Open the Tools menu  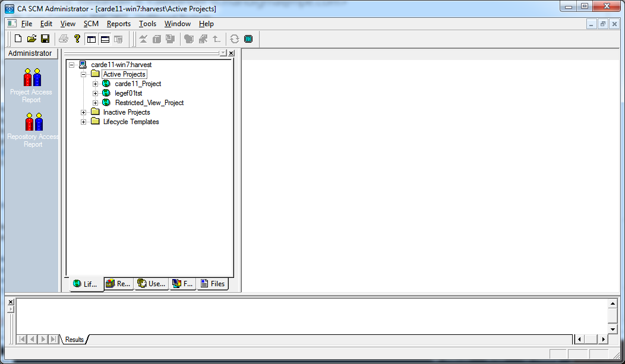[x=147, y=24]
